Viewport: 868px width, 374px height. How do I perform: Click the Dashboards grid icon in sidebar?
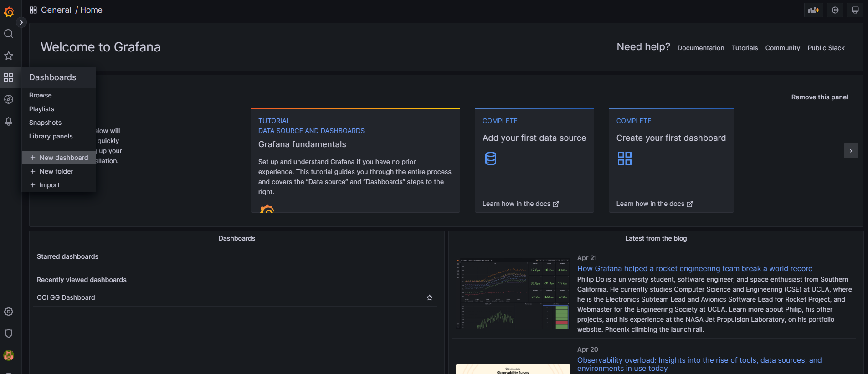pos(9,77)
